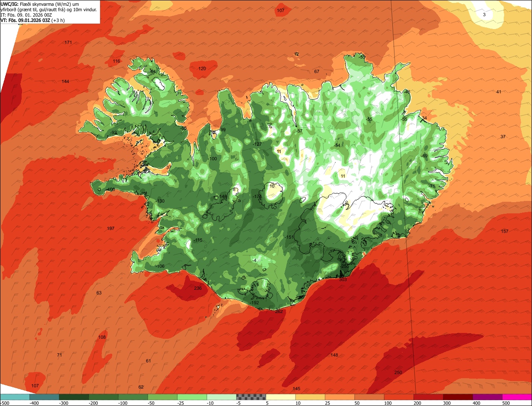
Task: Select the legend label -500
Action: click(5, 403)
